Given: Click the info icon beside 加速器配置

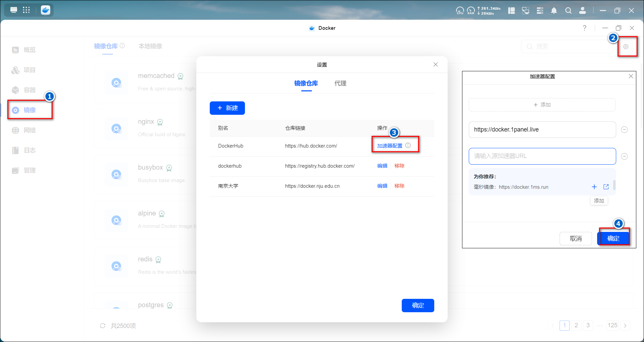Looking at the screenshot, I should pyautogui.click(x=408, y=146).
